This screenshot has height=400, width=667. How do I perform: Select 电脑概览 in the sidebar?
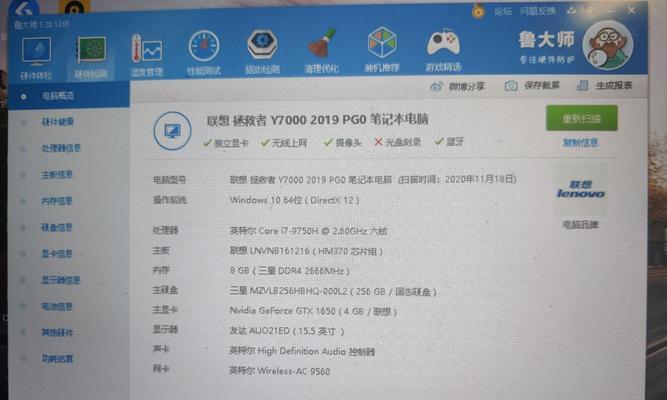[x=68, y=96]
